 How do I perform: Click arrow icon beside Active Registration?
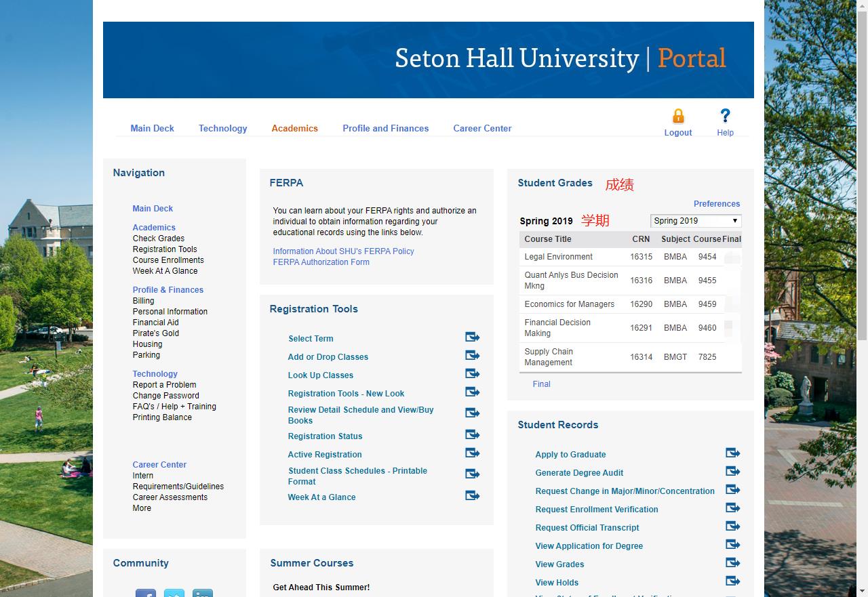click(x=473, y=453)
